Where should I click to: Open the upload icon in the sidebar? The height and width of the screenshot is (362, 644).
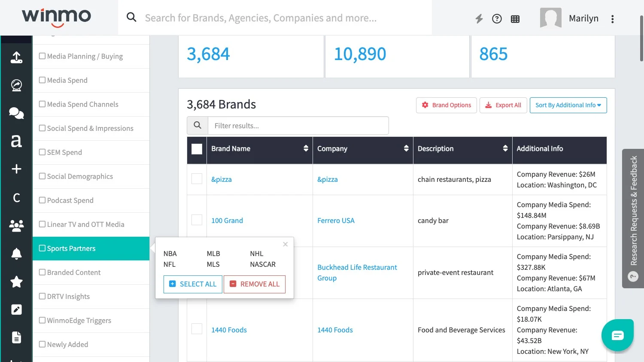coord(16,57)
